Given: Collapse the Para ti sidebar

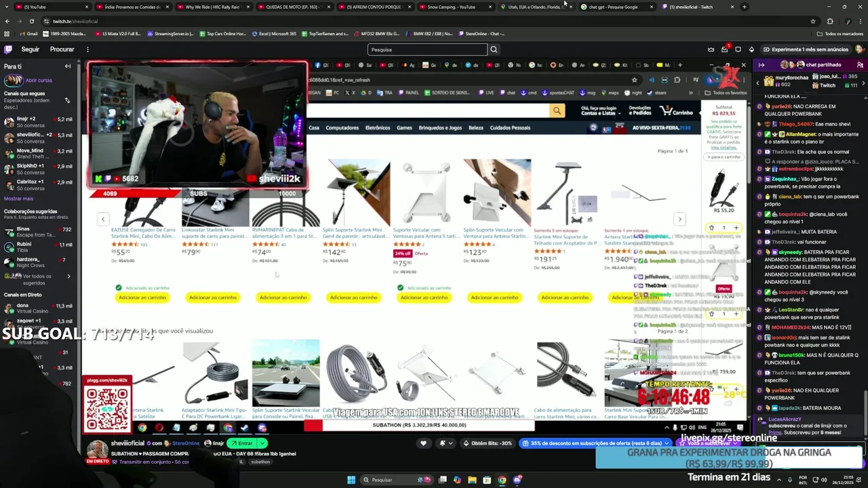Looking at the screenshot, I should coord(68,66).
